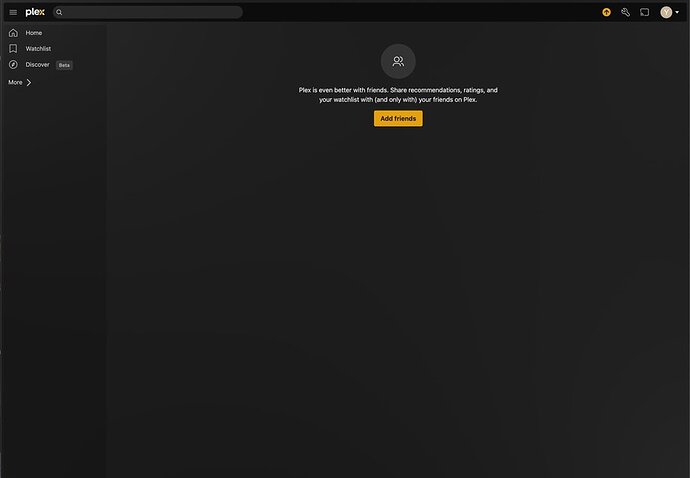Click the More chevron arrow
The image size is (690, 478).
29,82
